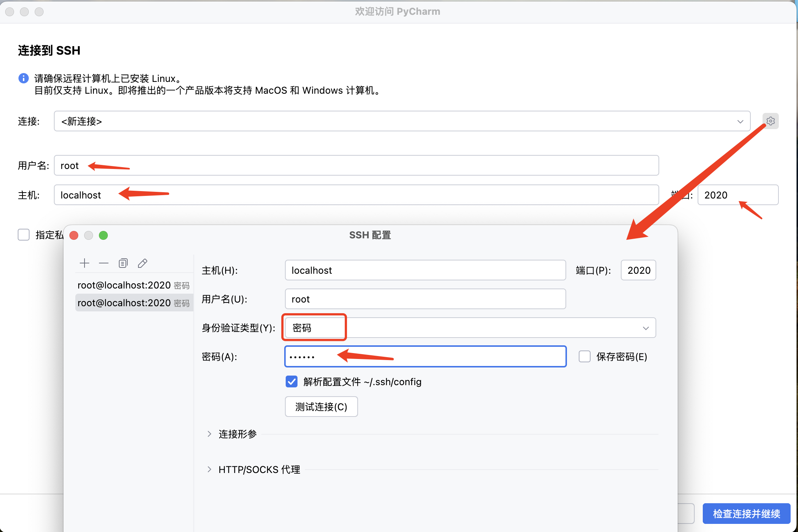798x532 pixels.
Task: Expand the 连接形参 section
Action: [x=209, y=434]
